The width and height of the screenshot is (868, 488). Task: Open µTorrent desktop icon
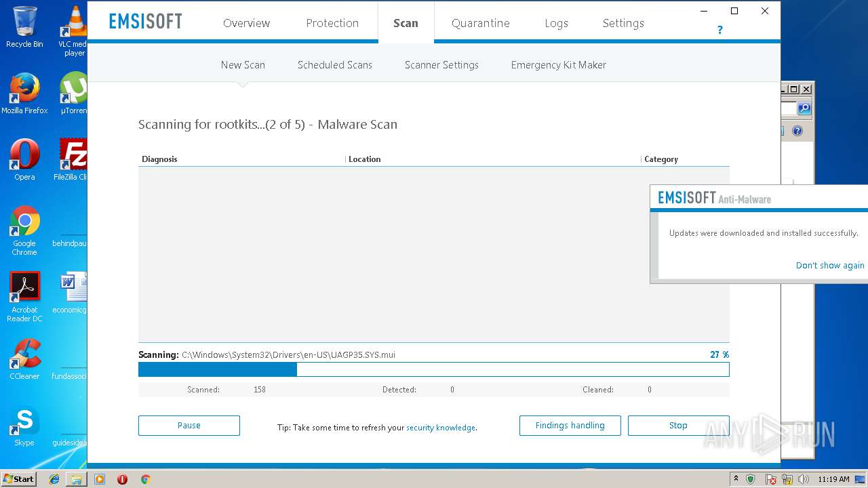click(73, 94)
